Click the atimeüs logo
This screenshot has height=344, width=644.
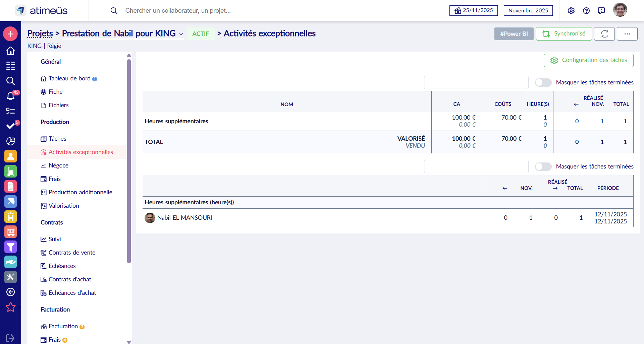click(41, 10)
